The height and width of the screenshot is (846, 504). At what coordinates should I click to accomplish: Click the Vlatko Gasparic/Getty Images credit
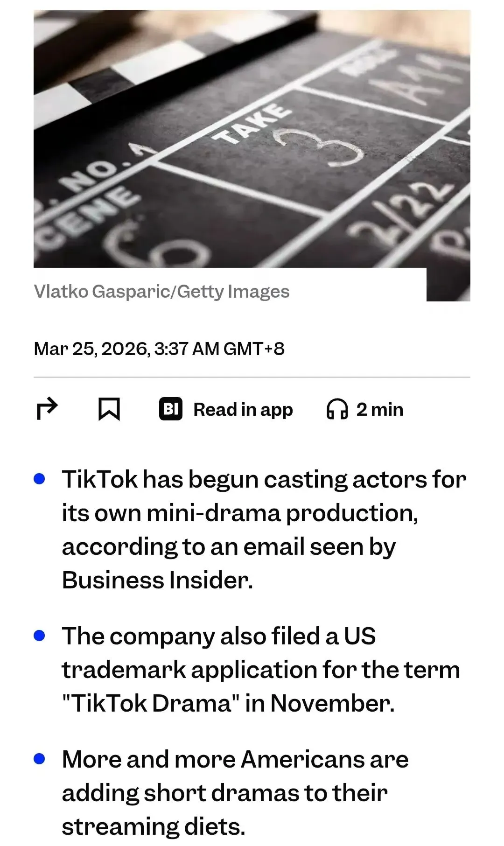point(161,292)
